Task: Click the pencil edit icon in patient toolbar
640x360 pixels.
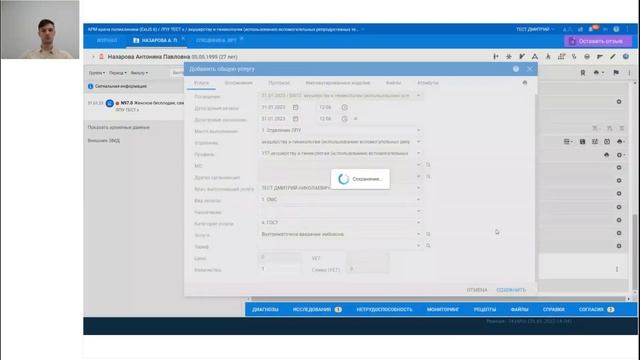Action: tap(613, 57)
